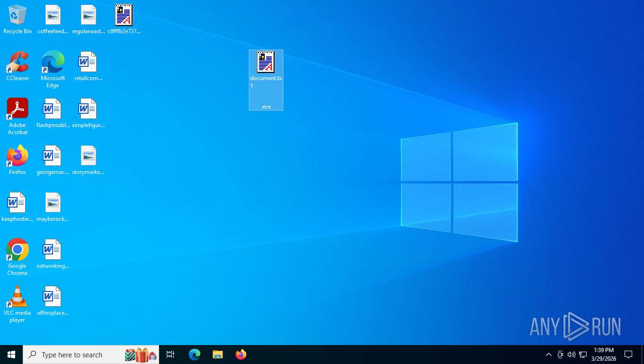The height and width of the screenshot is (364, 644).
Task: Select the c8fffb2e737 executable icon
Action: pyautogui.click(x=124, y=19)
